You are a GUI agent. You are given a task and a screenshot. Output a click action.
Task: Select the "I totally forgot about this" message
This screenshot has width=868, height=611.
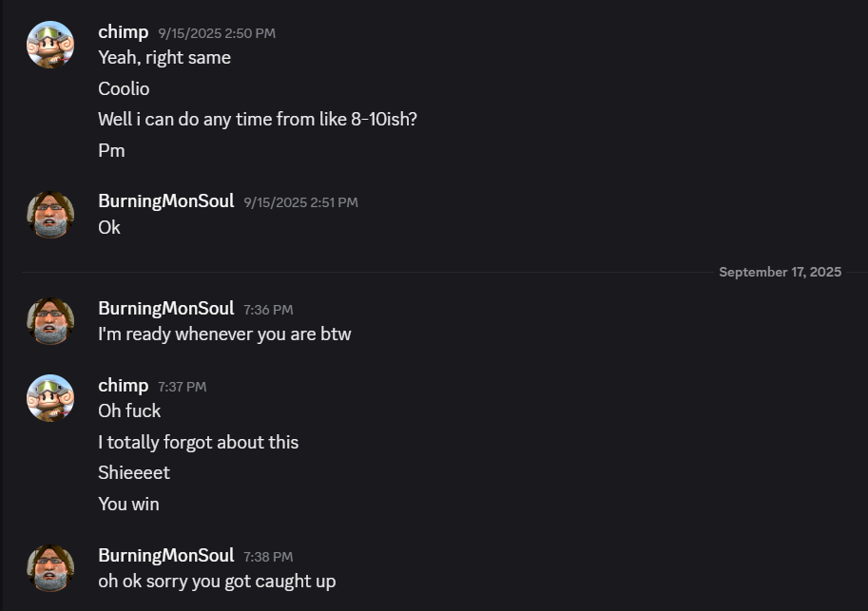(x=198, y=443)
